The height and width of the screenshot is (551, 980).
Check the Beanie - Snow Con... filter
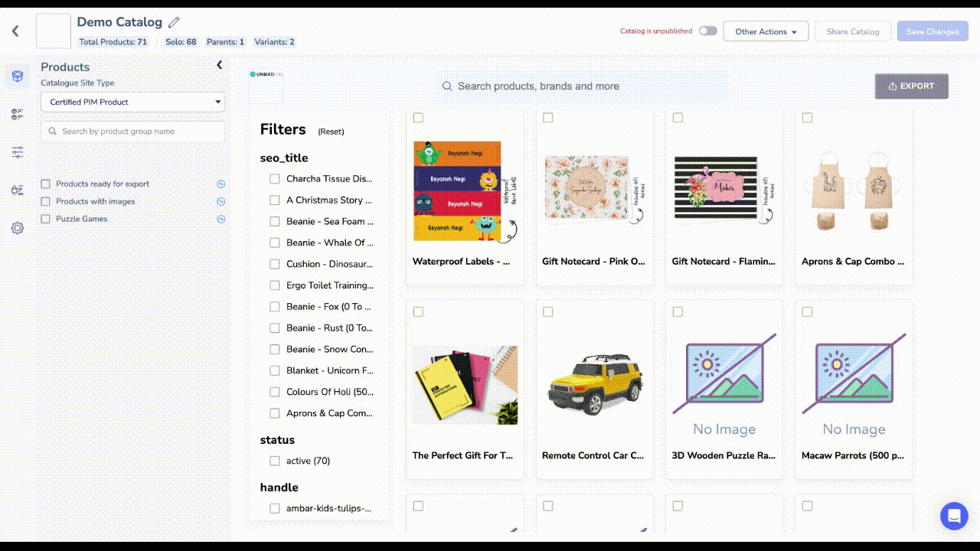pyautogui.click(x=275, y=349)
